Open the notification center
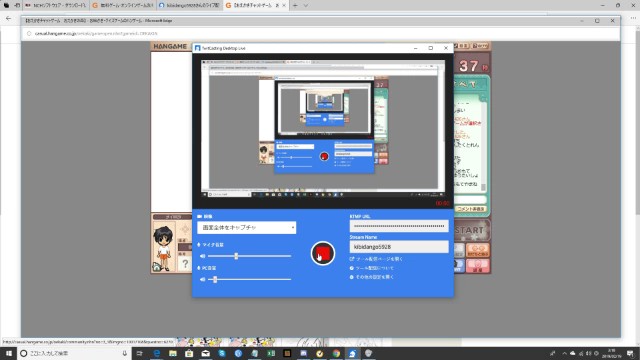Image resolution: width=640 pixels, height=360 pixels. click(x=631, y=353)
